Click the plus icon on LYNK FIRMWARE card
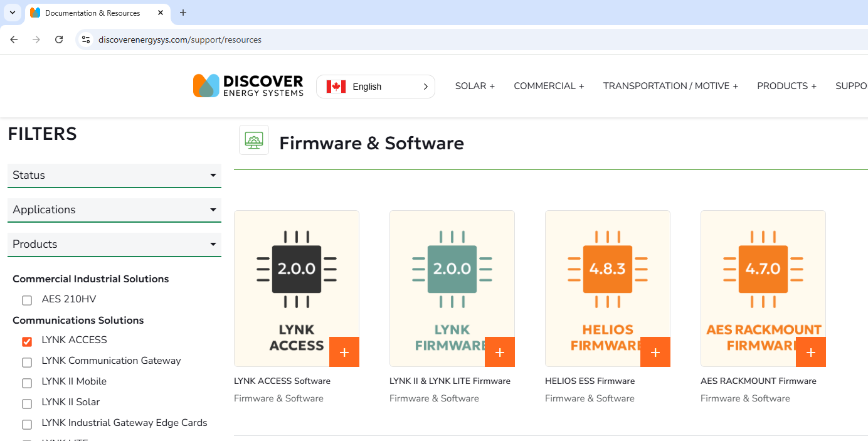 click(499, 352)
